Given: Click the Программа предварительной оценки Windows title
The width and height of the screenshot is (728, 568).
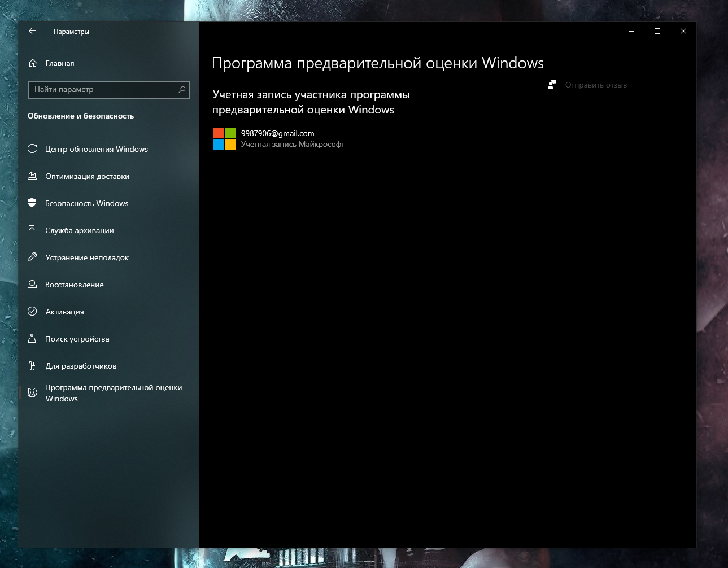Looking at the screenshot, I should pos(378,63).
